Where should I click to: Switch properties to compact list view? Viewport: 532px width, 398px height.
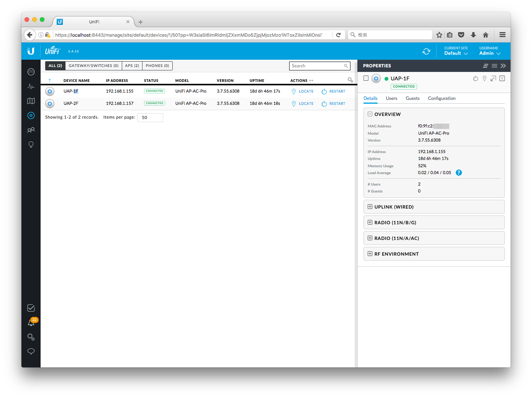click(x=486, y=66)
